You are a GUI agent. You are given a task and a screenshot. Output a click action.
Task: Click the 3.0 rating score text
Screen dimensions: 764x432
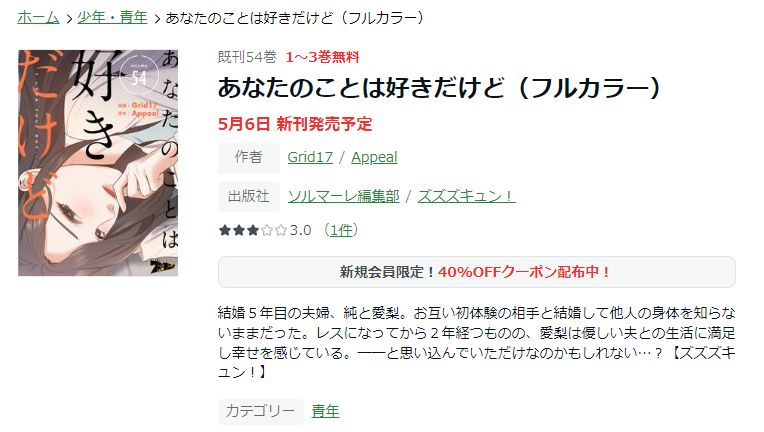pyautogui.click(x=301, y=230)
